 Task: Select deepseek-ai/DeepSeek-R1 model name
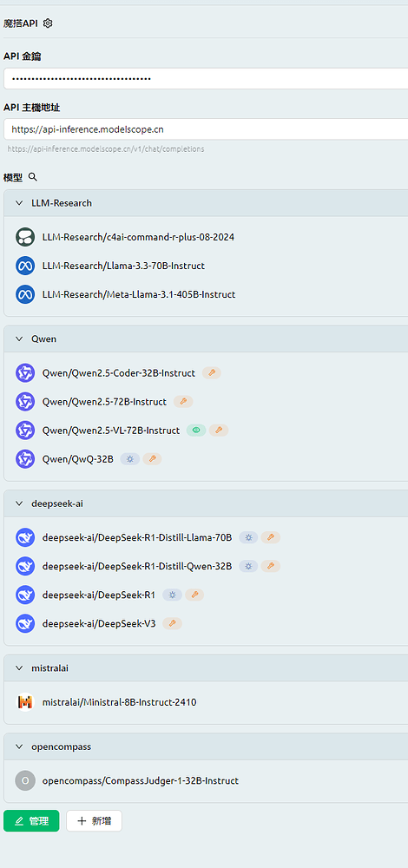(99, 595)
